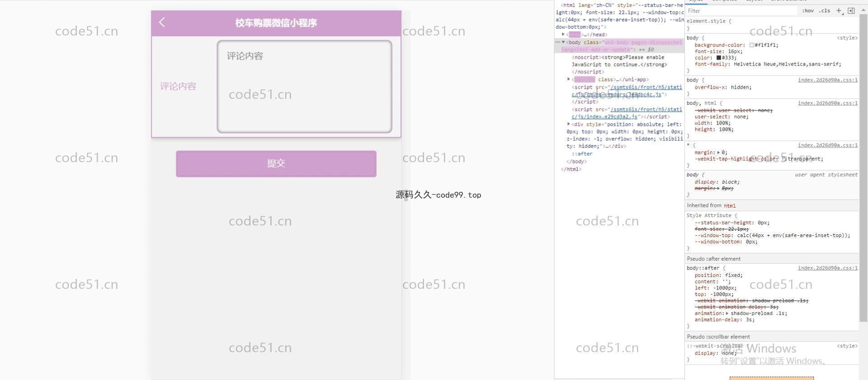The height and width of the screenshot is (380, 868).
Task: Click the "overflow-x: hidden" declaration
Action: tap(723, 87)
